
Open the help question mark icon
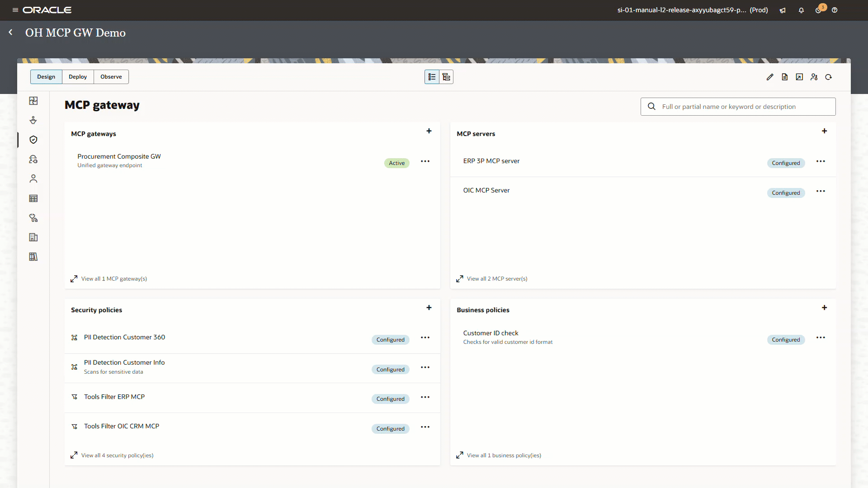pyautogui.click(x=835, y=10)
